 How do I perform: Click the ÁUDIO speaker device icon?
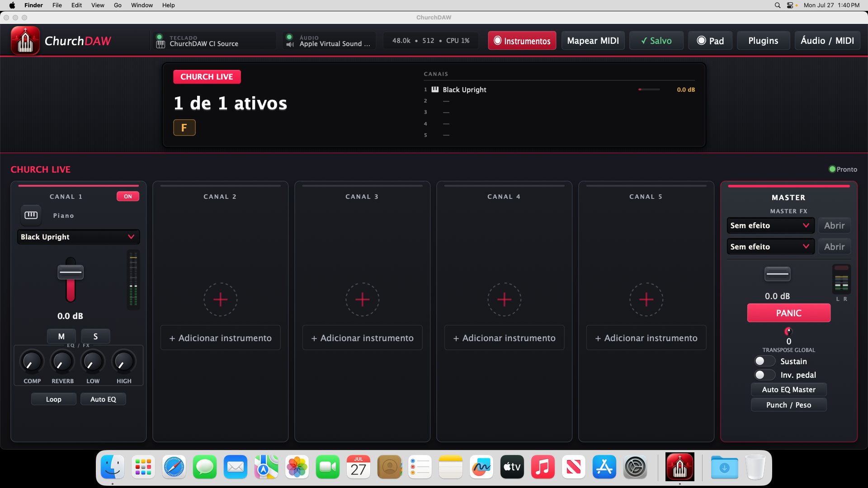click(290, 44)
